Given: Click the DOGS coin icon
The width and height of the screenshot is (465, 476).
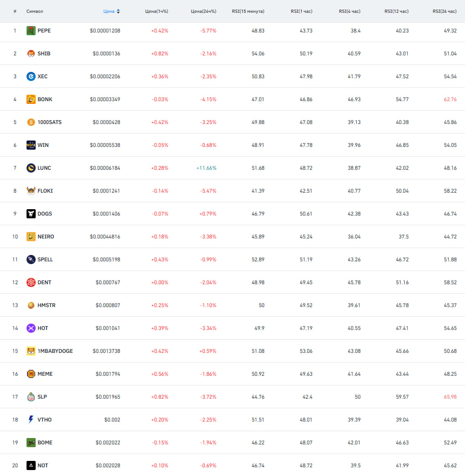Looking at the screenshot, I should (31, 214).
